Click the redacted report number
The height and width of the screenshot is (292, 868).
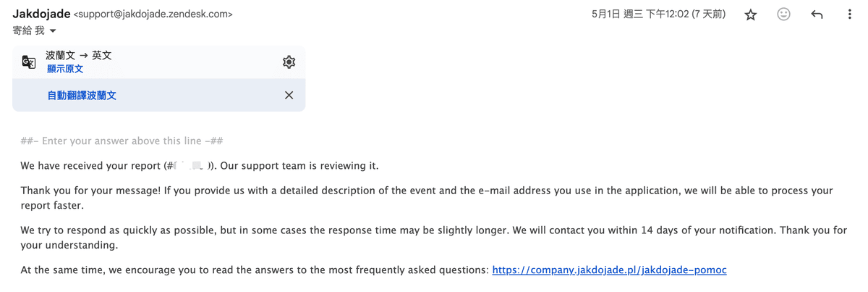point(191,166)
